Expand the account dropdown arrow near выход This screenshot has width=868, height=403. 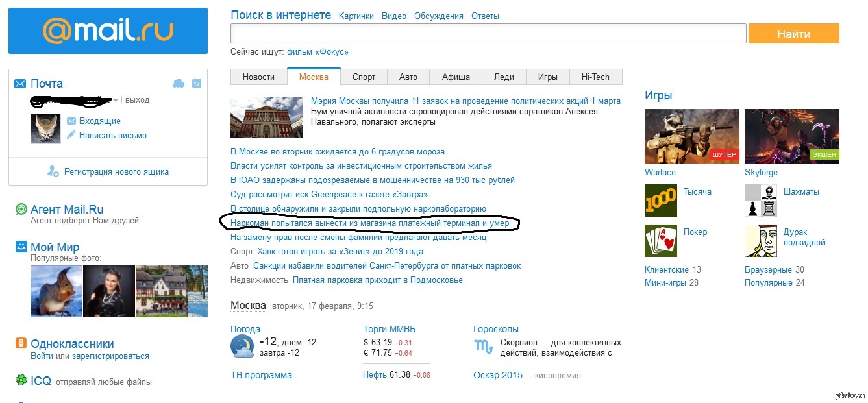(116, 101)
